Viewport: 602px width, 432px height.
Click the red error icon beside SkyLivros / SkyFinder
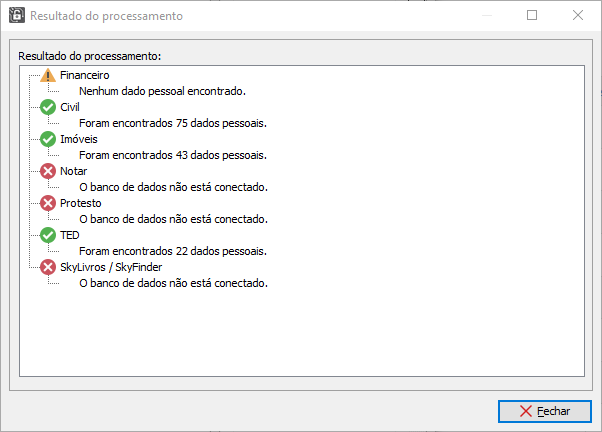click(x=48, y=267)
